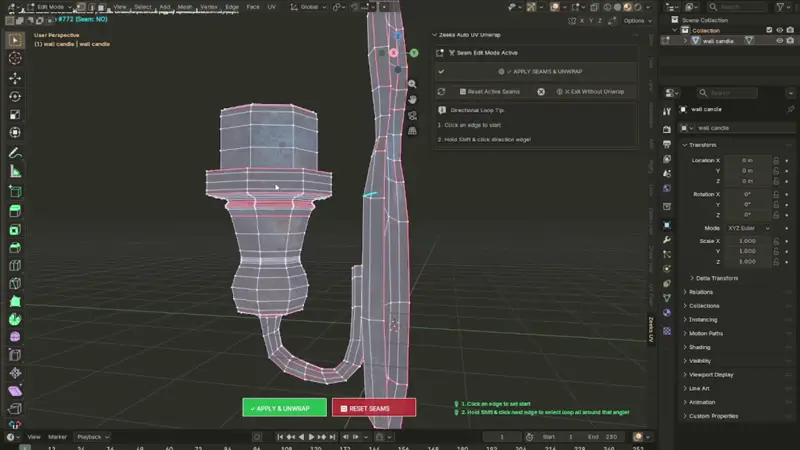Select the Scale tool
This screenshot has height=450, width=800.
coord(15,114)
